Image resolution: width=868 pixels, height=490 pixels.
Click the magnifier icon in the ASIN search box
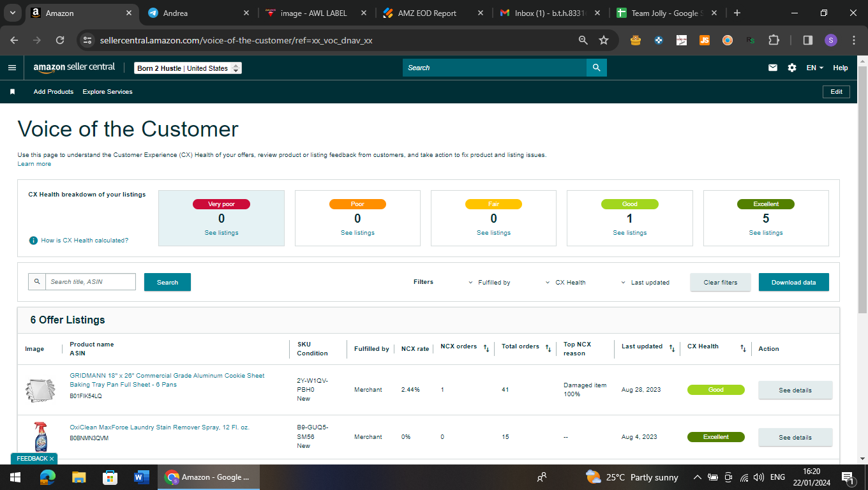point(37,281)
